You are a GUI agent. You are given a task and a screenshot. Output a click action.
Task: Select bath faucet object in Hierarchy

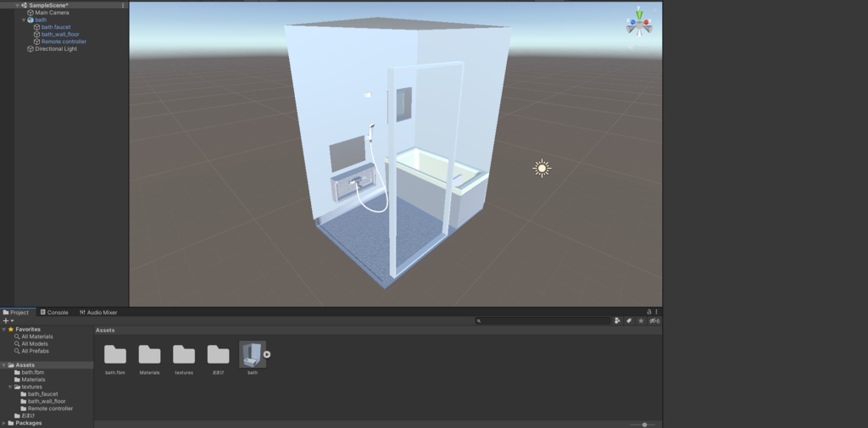[x=56, y=27]
